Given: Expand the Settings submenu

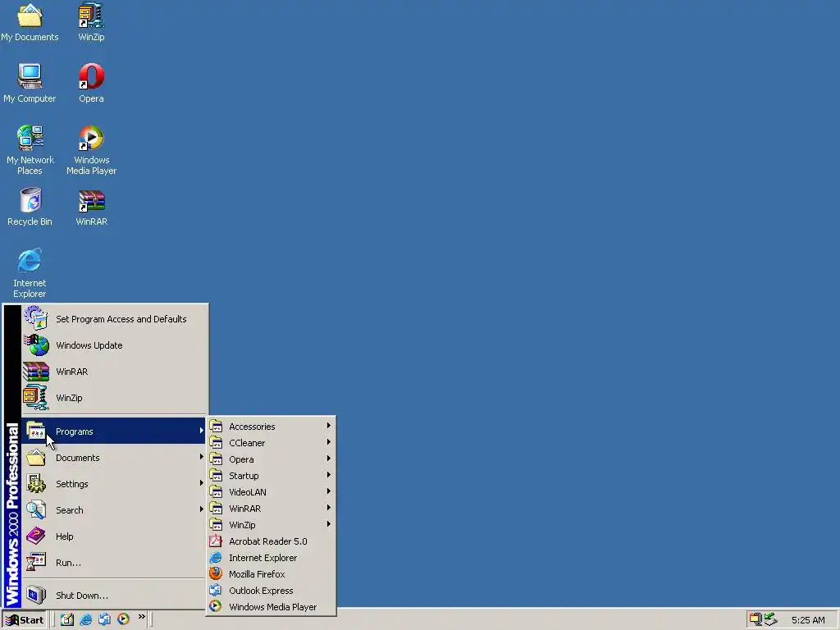Looking at the screenshot, I should (113, 484).
